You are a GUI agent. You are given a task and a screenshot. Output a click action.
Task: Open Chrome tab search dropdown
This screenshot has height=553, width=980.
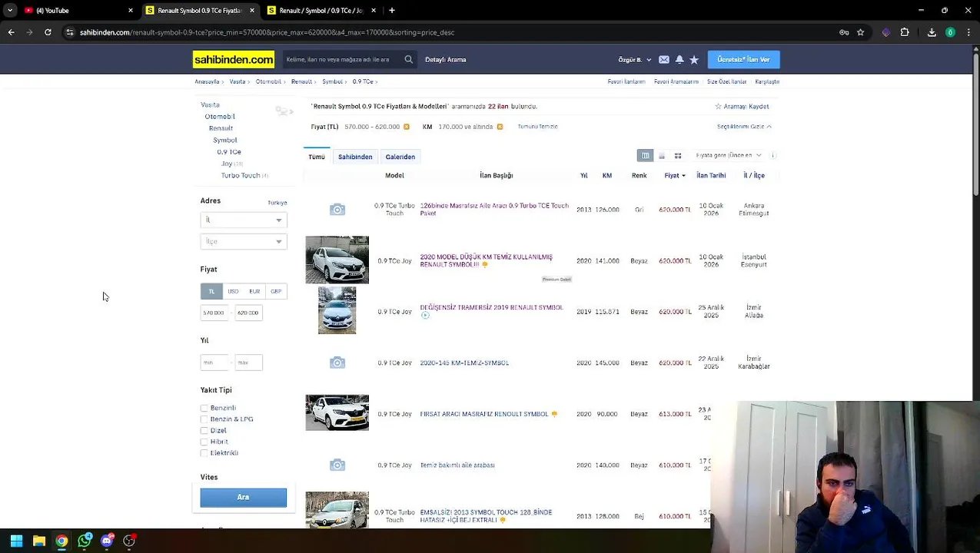pyautogui.click(x=10, y=10)
